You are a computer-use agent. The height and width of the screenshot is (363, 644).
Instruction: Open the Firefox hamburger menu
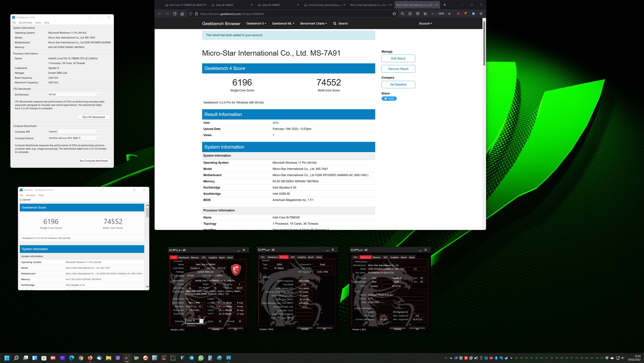point(481,14)
